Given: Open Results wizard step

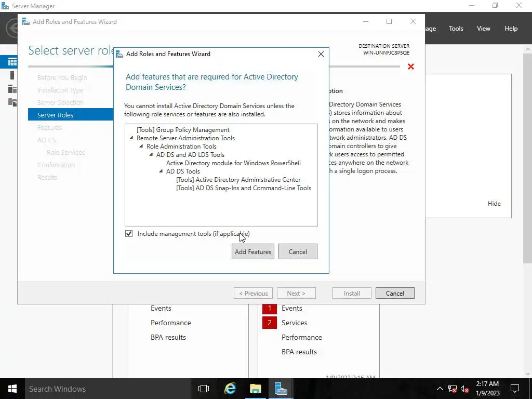Looking at the screenshot, I should click(47, 177).
